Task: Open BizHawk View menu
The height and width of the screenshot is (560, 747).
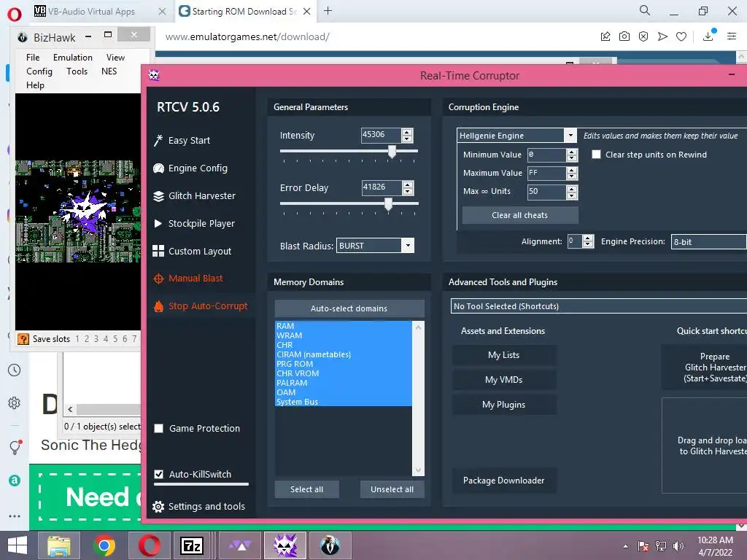Action: click(x=115, y=57)
